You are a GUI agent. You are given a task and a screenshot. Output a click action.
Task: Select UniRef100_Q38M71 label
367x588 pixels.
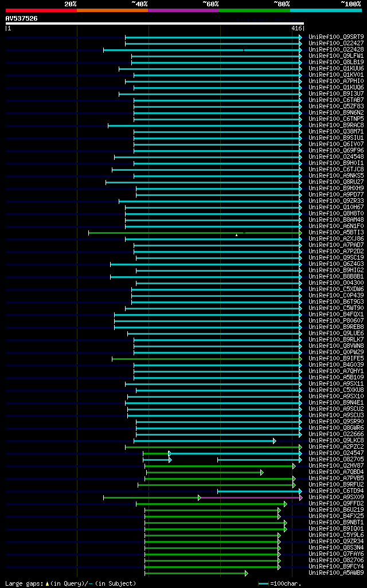point(336,132)
